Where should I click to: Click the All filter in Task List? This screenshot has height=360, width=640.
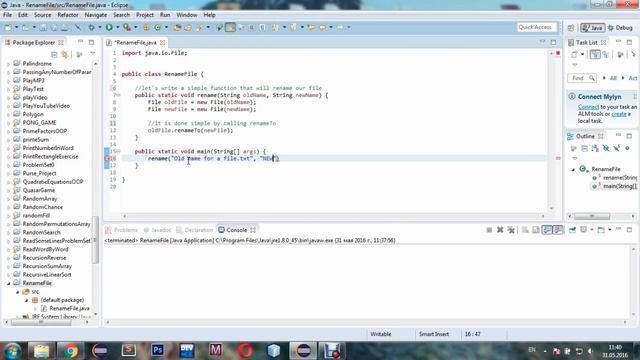[x=613, y=78]
